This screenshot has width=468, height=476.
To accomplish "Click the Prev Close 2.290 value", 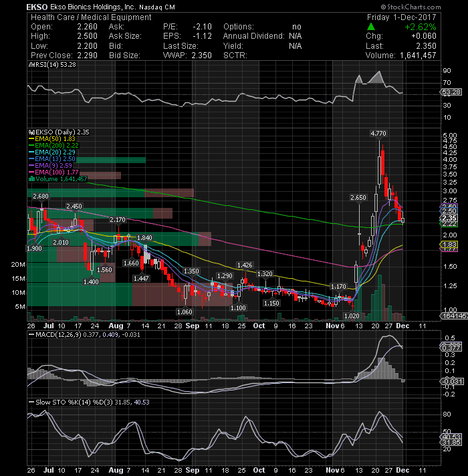I will pos(87,55).
